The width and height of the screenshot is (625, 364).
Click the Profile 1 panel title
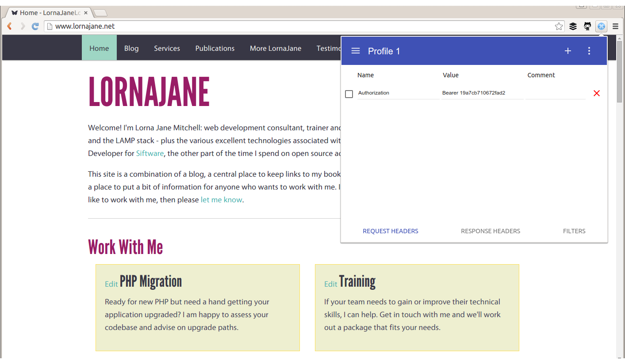[384, 51]
